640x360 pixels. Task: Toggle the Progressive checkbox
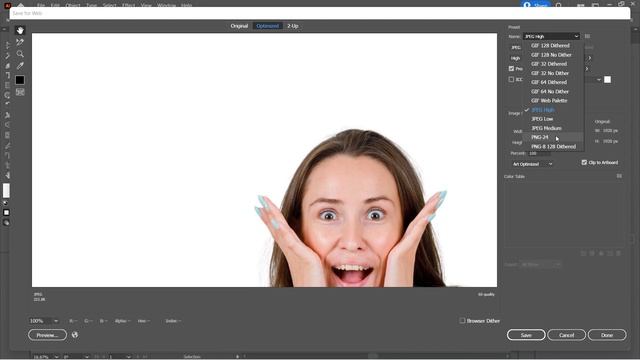click(511, 69)
